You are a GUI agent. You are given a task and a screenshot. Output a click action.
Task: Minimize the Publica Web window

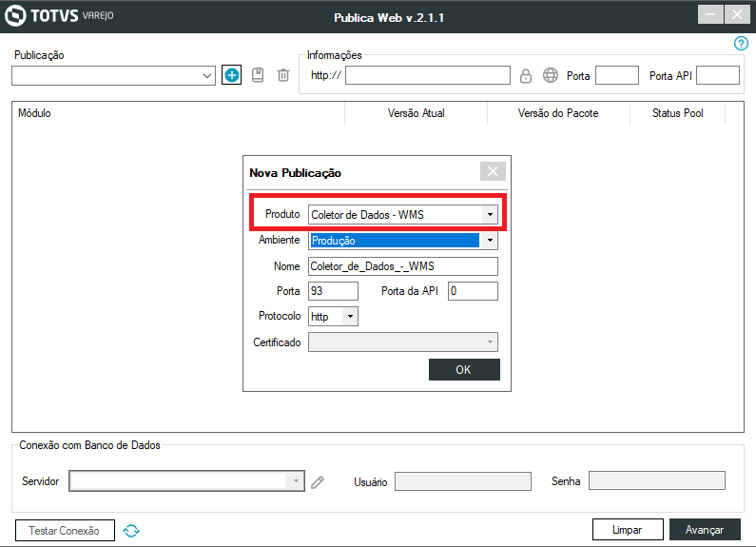tap(710, 14)
